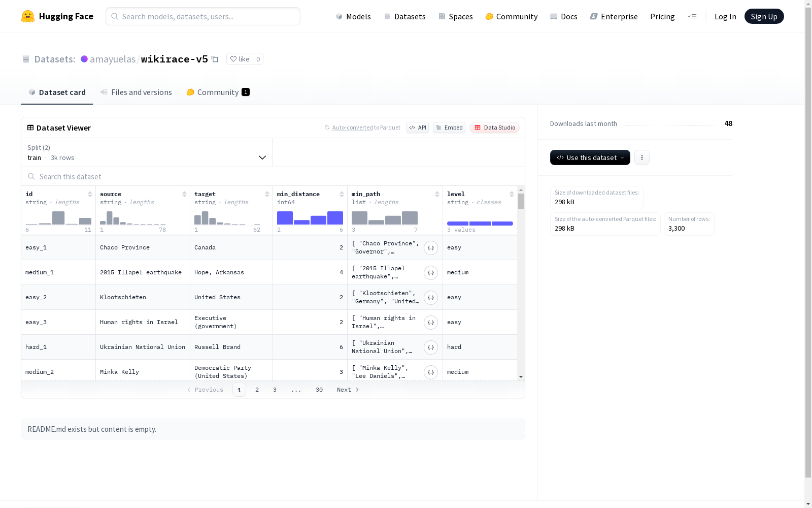The width and height of the screenshot is (812, 508).
Task: Open the three-dot menu beside Use this dataset
Action: [x=642, y=157]
